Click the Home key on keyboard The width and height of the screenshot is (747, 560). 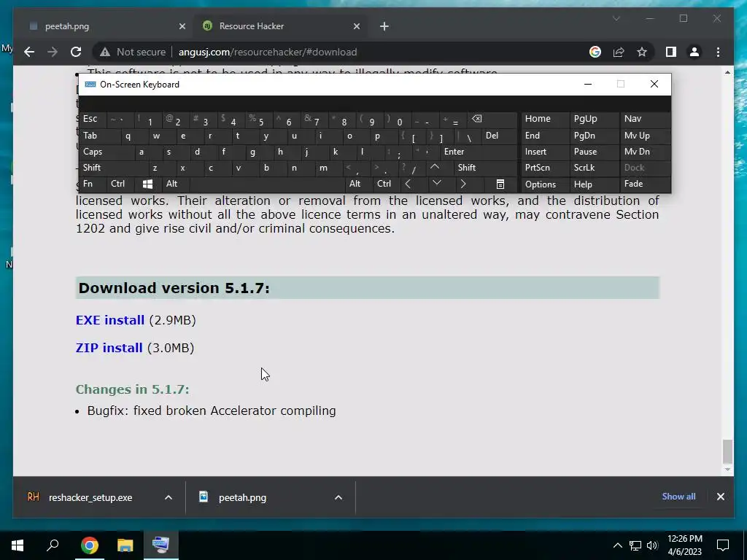point(545,120)
